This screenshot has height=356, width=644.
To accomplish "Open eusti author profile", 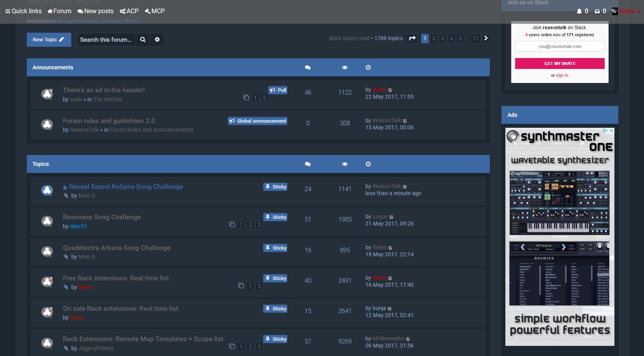I will click(76, 99).
